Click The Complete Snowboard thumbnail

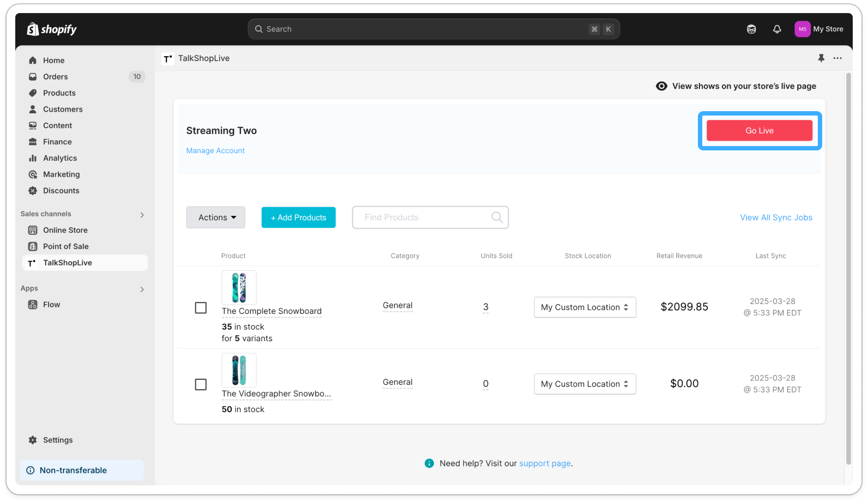[x=239, y=288]
